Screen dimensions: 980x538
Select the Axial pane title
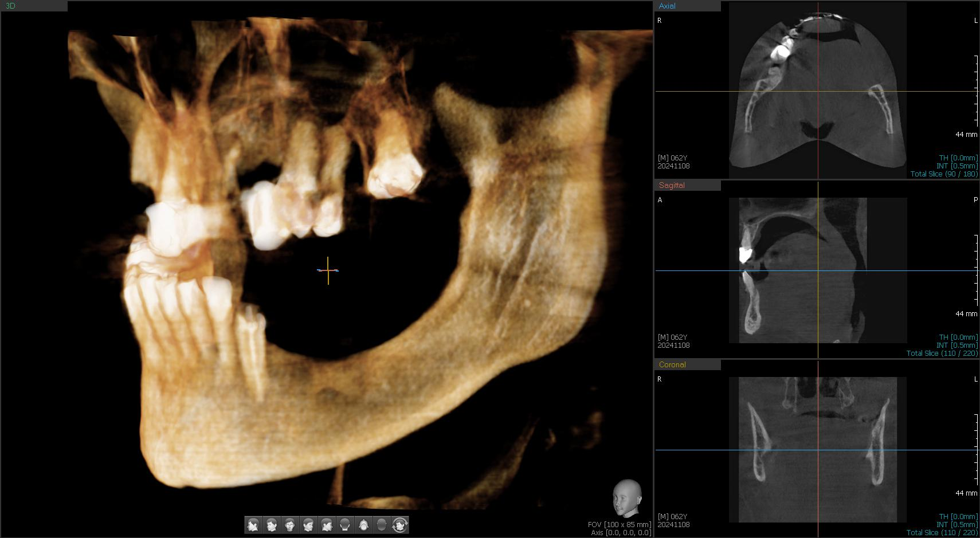point(667,6)
